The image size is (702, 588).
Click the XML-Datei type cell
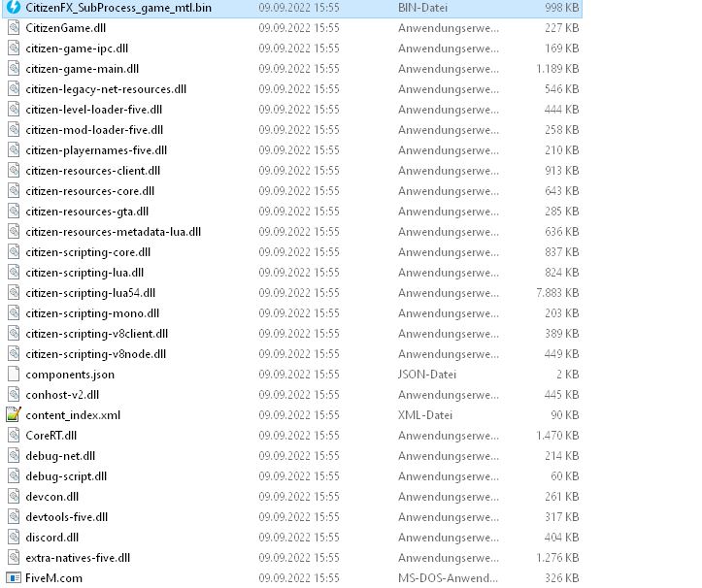(x=425, y=415)
